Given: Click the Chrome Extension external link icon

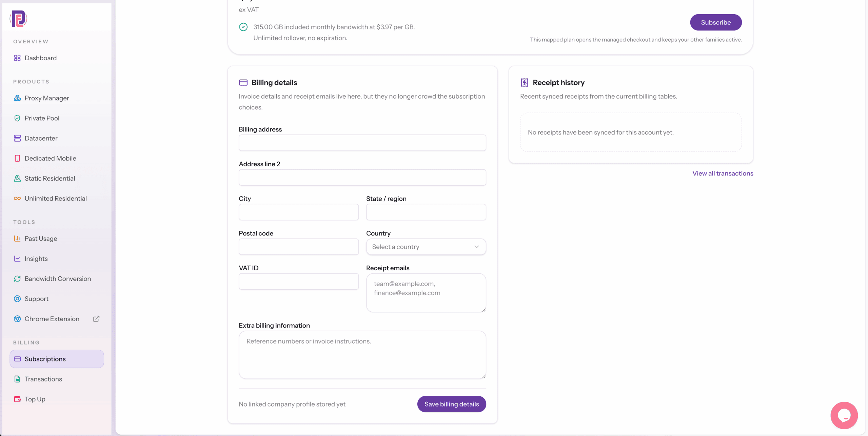Looking at the screenshot, I should point(96,319).
